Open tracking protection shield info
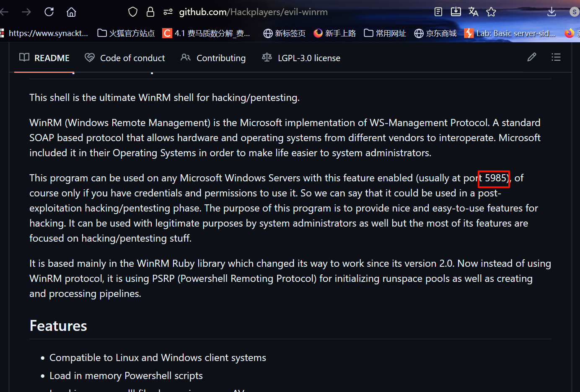Image resolution: width=580 pixels, height=392 pixels. pyautogui.click(x=133, y=12)
